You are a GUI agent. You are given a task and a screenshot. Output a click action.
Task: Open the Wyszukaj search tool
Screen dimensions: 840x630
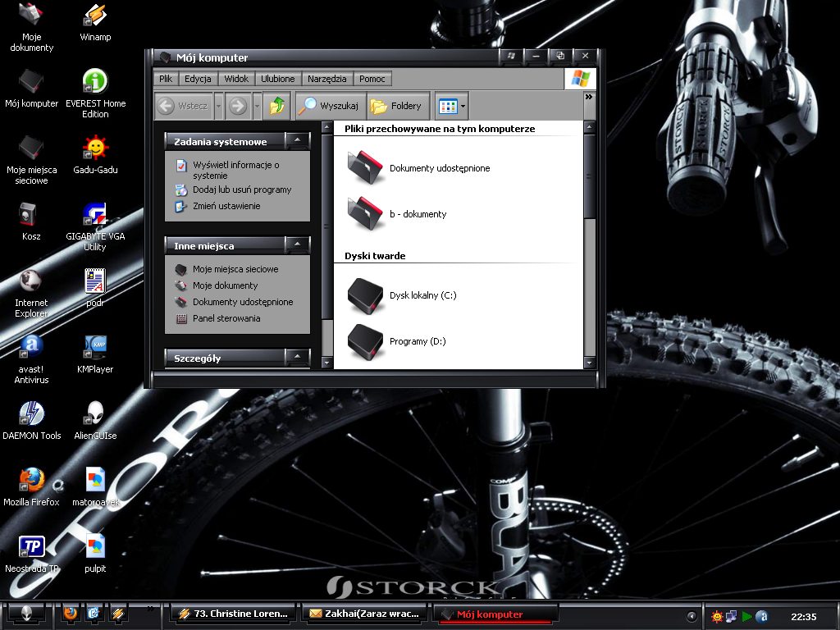(329, 106)
